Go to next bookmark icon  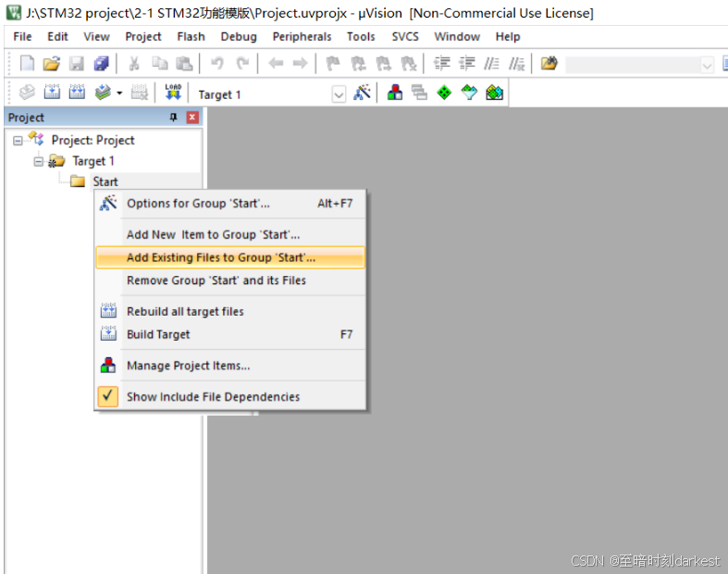pyautogui.click(x=383, y=63)
